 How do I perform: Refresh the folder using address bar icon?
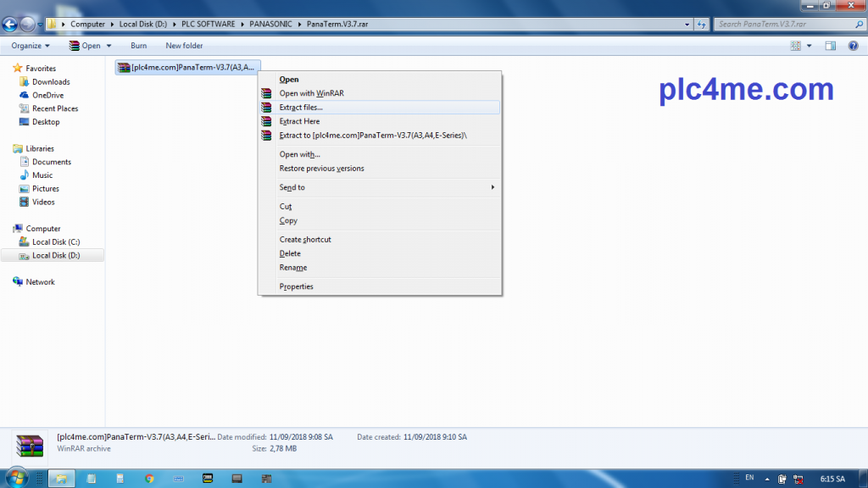(701, 24)
